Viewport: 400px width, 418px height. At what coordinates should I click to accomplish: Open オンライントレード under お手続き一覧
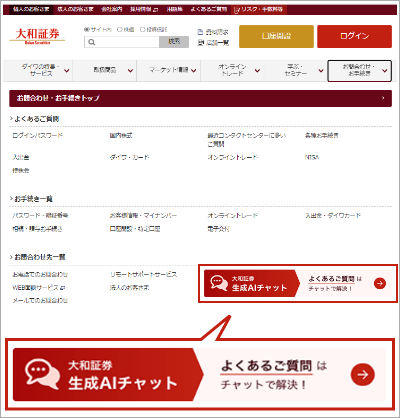[x=233, y=216]
